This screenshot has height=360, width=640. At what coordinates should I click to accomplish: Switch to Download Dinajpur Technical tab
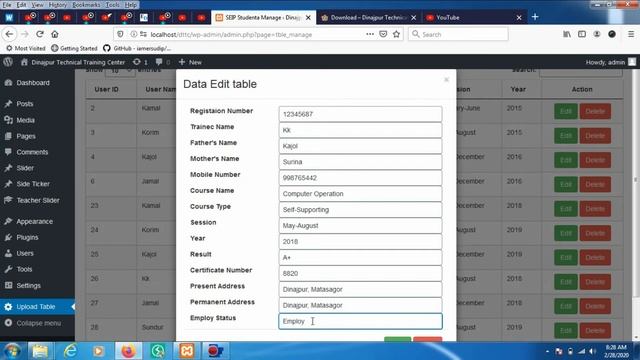[x=368, y=18]
